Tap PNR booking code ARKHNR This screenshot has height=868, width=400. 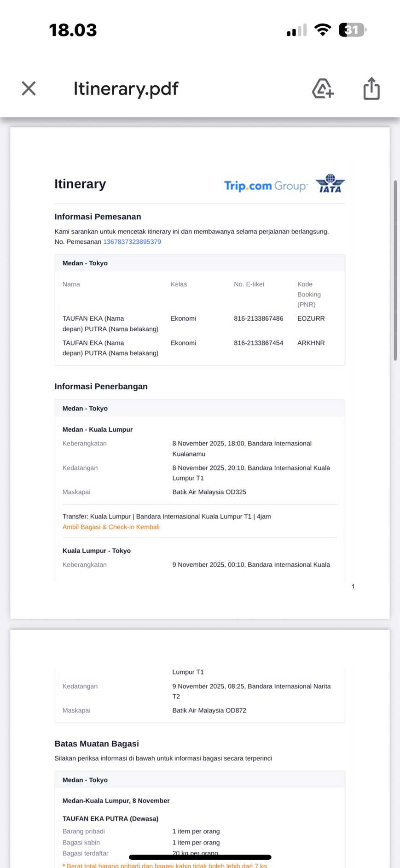point(311,343)
